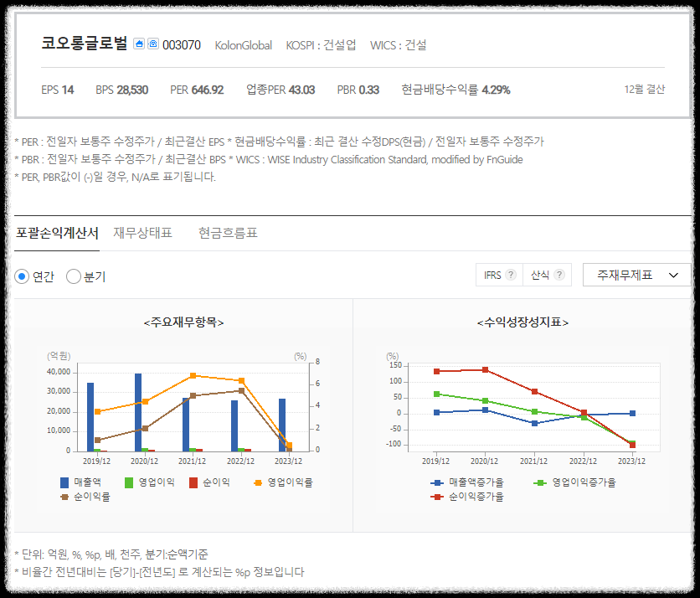Screen dimensions: 700x598
Task: Toggle the 영업이익률 orange legend marker
Action: pos(258,482)
